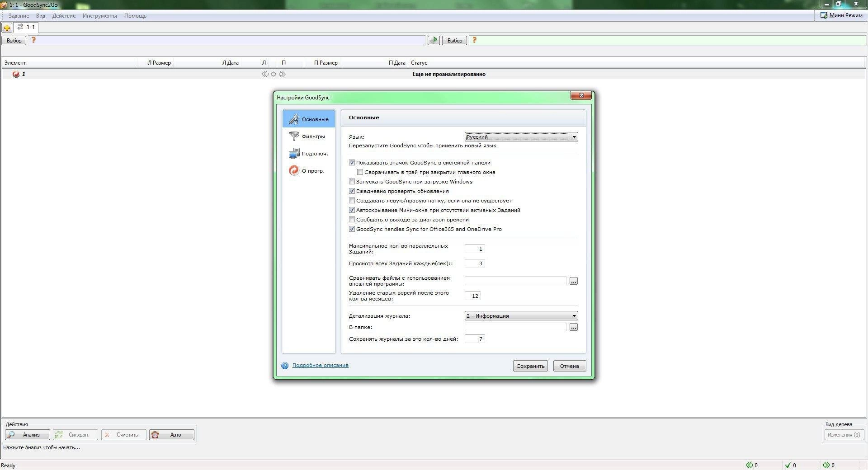
Task: Enable Сообщать о выходе за диапазон времени
Action: click(x=352, y=220)
